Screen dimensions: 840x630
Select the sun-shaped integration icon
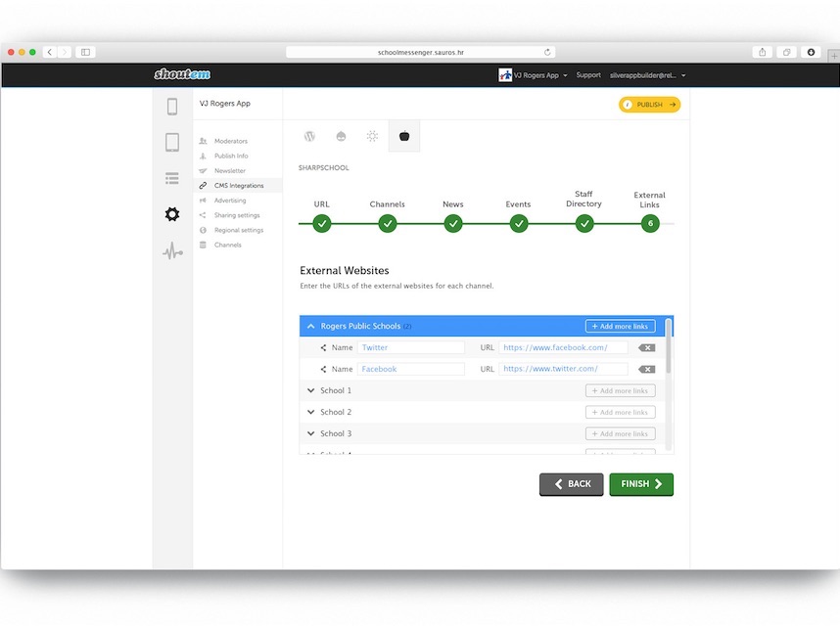pos(372,136)
